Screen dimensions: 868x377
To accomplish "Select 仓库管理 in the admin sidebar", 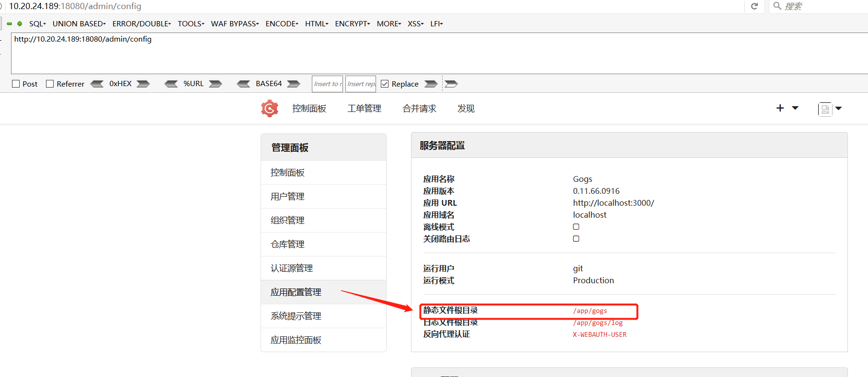I will point(323,244).
